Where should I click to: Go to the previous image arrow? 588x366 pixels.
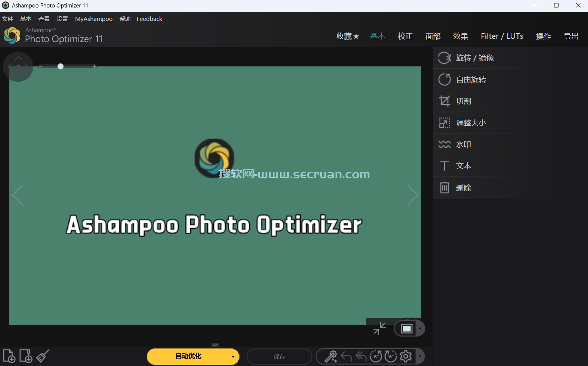click(18, 195)
